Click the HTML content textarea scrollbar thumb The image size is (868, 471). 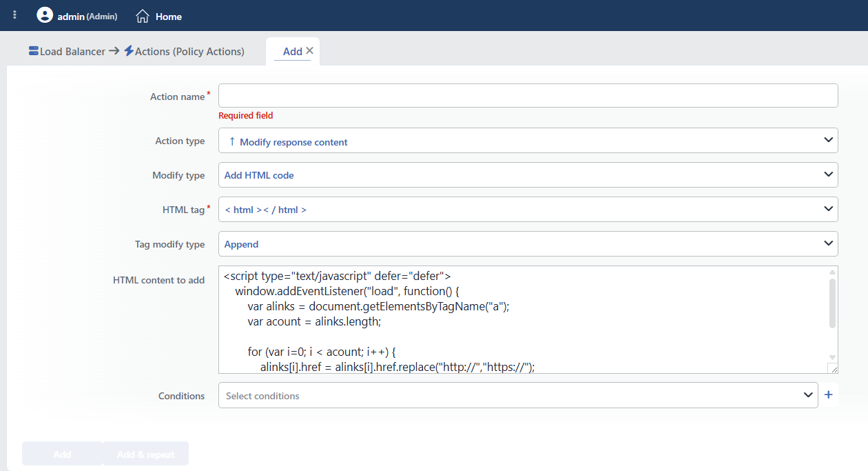coord(832,303)
